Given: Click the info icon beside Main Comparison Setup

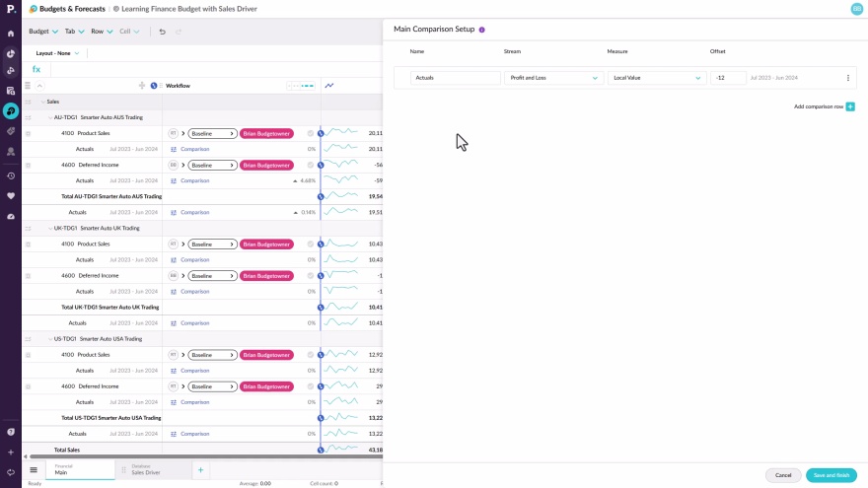Looking at the screenshot, I should [481, 30].
